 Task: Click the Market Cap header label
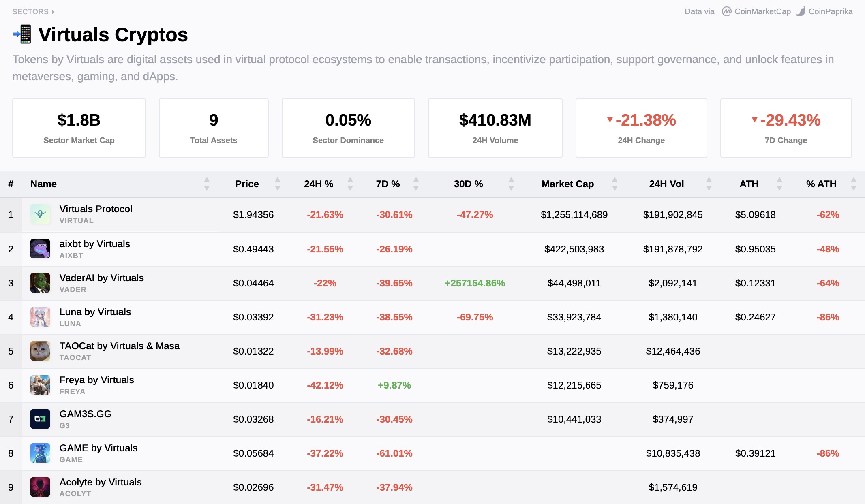pyautogui.click(x=567, y=184)
